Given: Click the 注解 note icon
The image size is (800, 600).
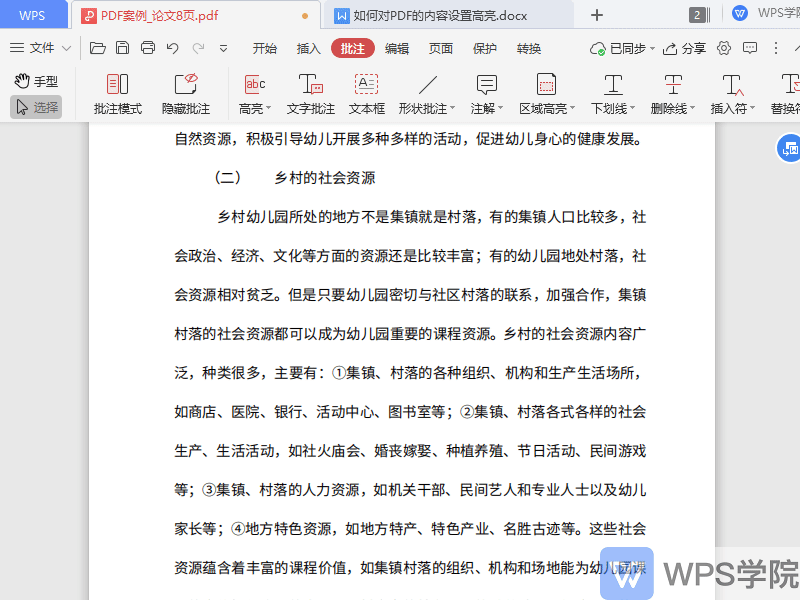Looking at the screenshot, I should [486, 85].
